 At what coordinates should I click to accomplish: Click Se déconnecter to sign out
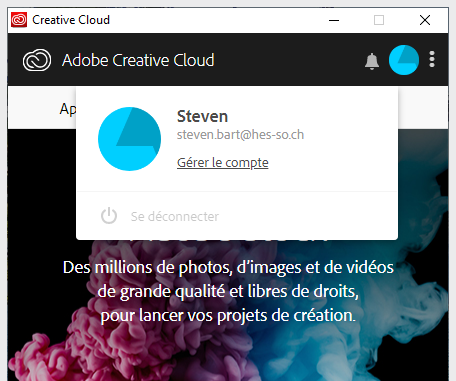[x=175, y=216]
